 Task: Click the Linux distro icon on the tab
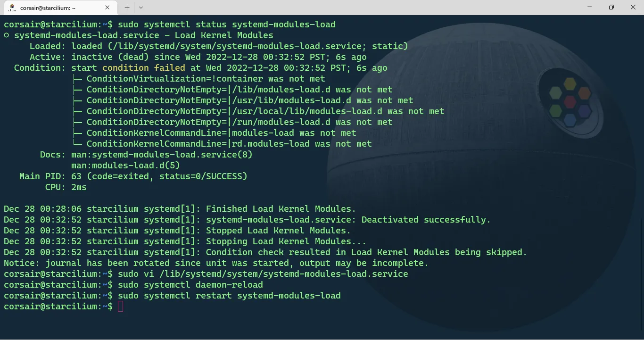(12, 8)
